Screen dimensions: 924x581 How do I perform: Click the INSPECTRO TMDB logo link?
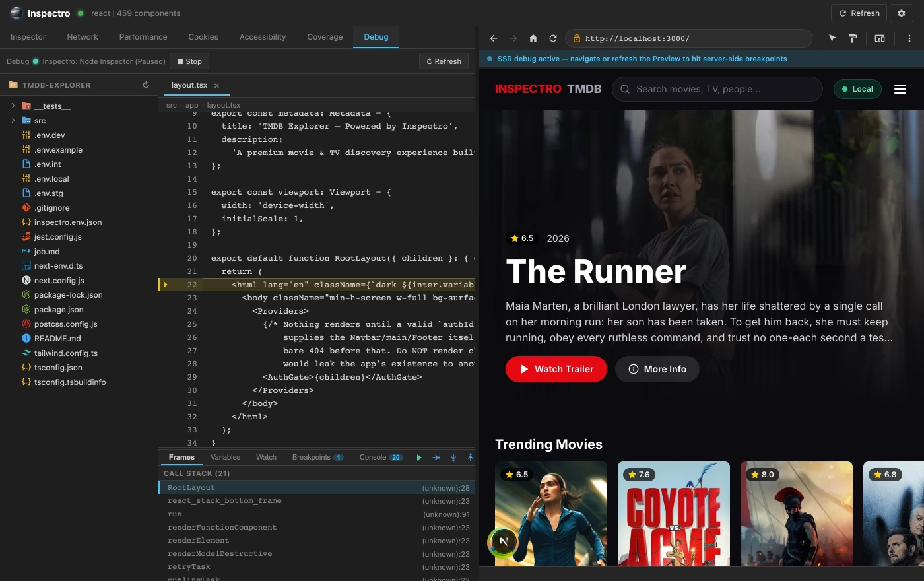tap(548, 89)
